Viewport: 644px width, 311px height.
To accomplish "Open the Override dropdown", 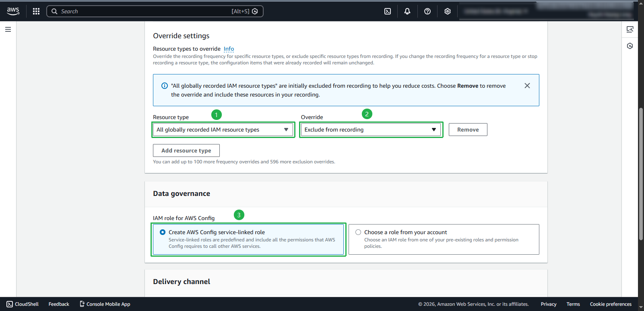I will (x=371, y=130).
